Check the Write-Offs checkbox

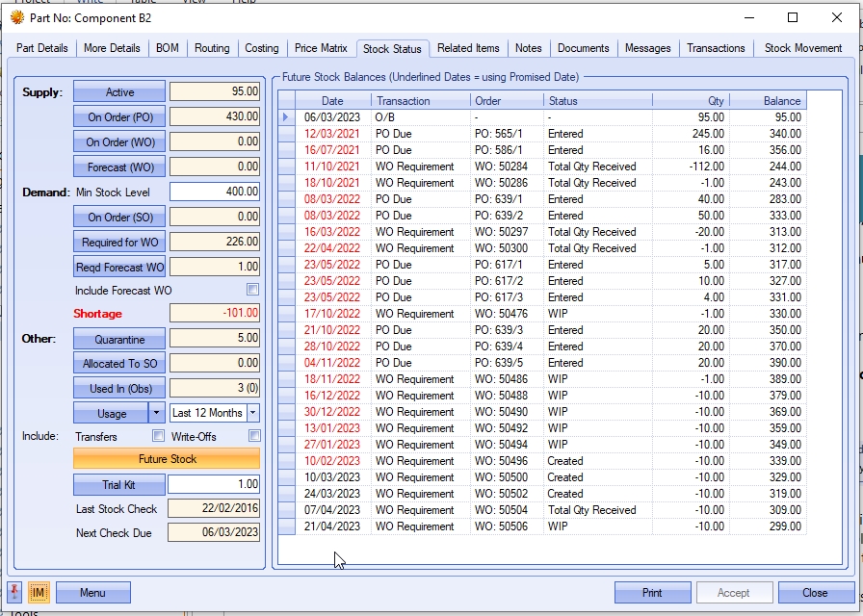254,436
